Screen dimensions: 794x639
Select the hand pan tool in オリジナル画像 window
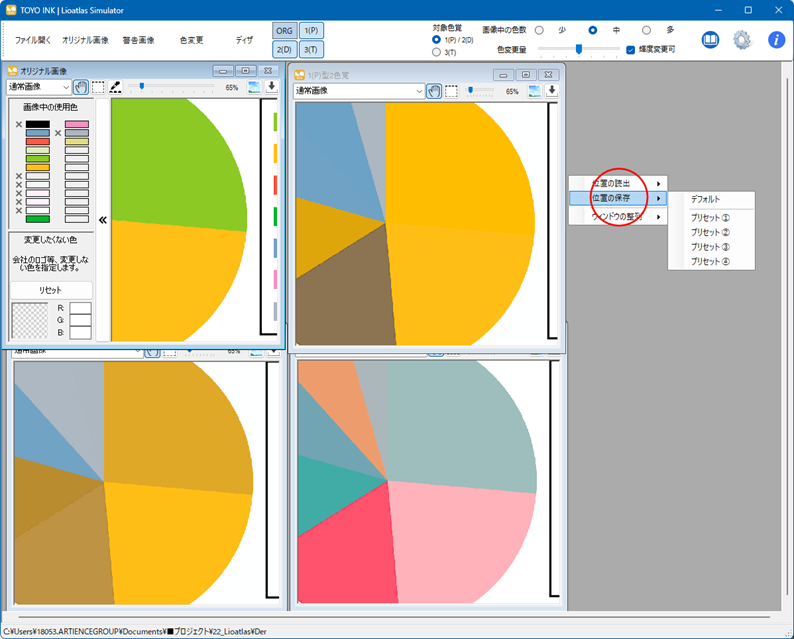point(80,87)
